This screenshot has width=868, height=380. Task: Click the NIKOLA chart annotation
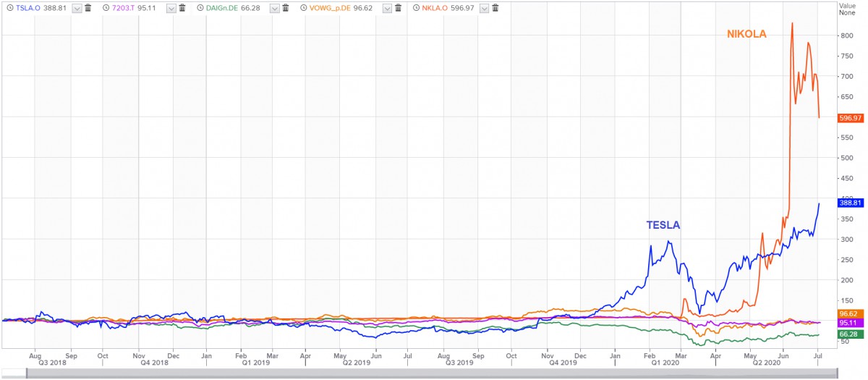tap(747, 34)
